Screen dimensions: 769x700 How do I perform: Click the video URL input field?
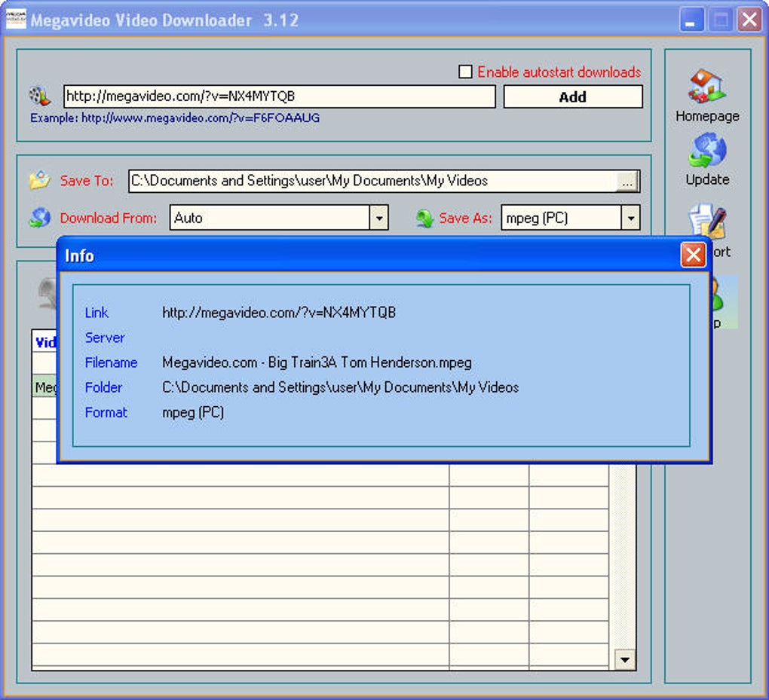(280, 96)
